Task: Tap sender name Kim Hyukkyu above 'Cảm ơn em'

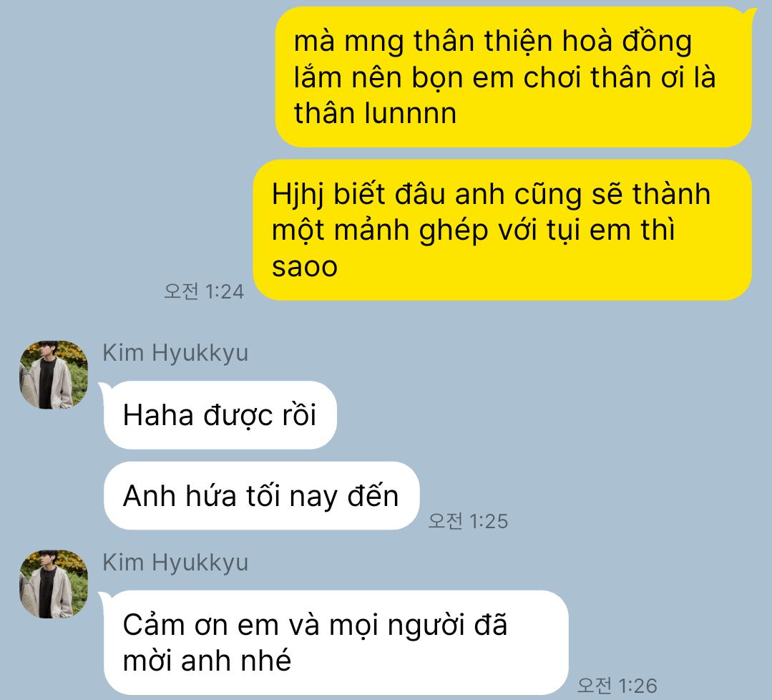Action: pyautogui.click(x=175, y=563)
